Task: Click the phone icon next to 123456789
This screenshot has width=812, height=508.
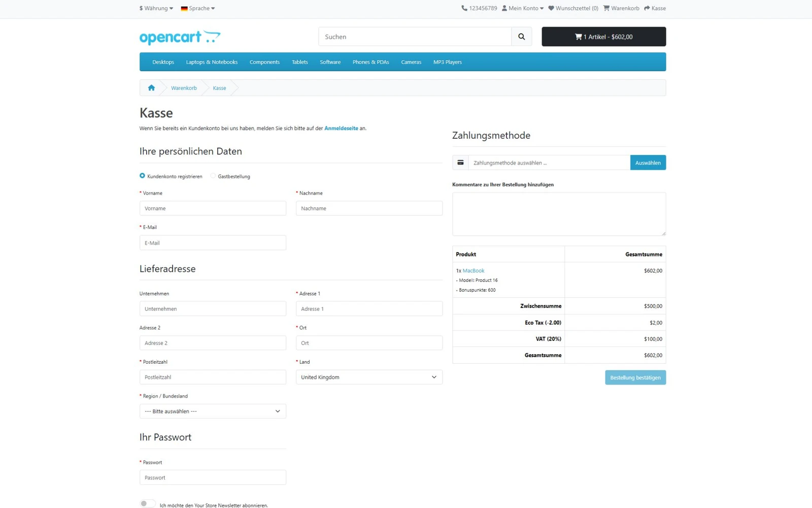Action: point(464,8)
